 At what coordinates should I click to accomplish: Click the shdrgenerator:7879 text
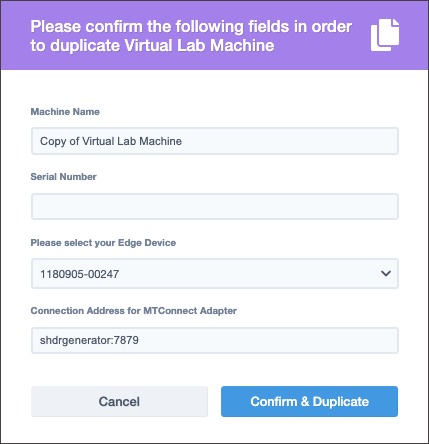pos(89,340)
